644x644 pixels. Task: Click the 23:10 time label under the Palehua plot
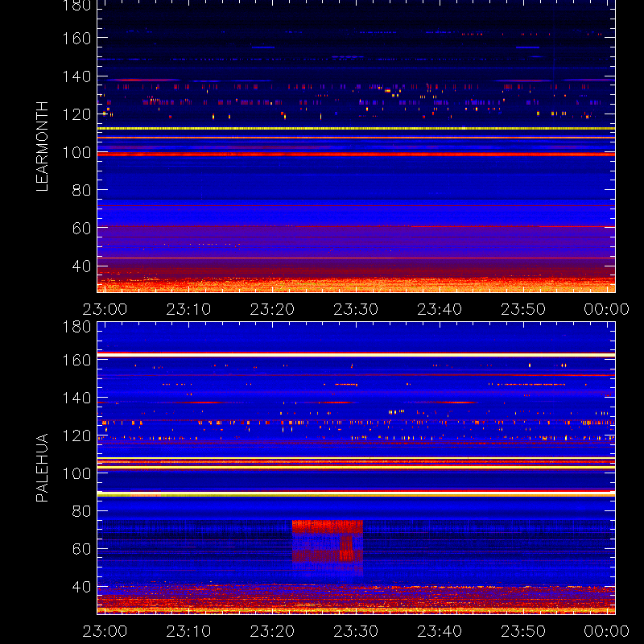pyautogui.click(x=188, y=631)
